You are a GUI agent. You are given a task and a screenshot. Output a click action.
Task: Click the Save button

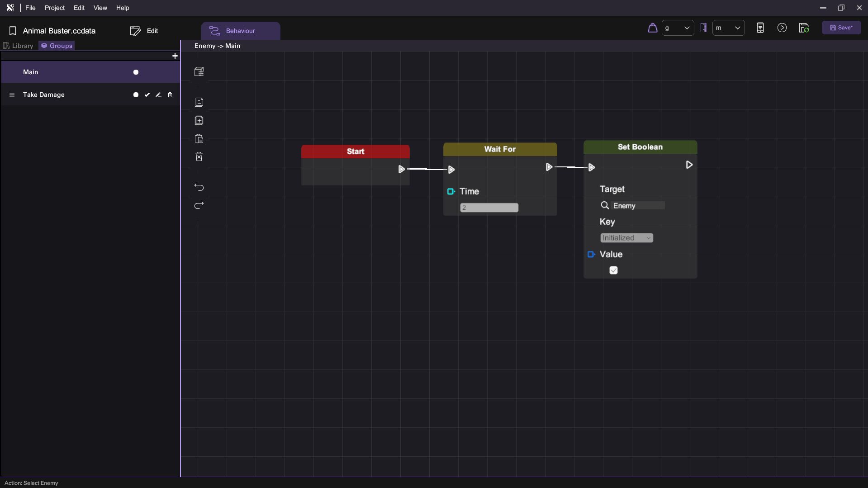[x=841, y=28]
